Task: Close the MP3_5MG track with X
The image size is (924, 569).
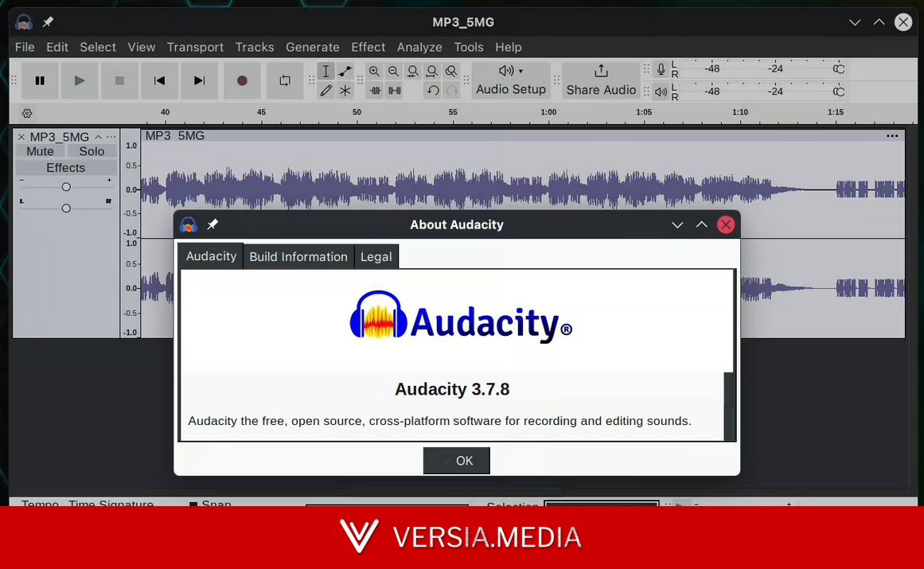Action: tap(21, 137)
